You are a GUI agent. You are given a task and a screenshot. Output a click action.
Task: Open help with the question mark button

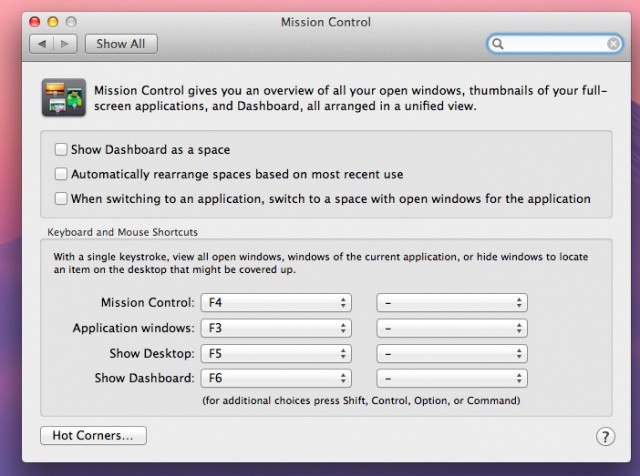(605, 436)
